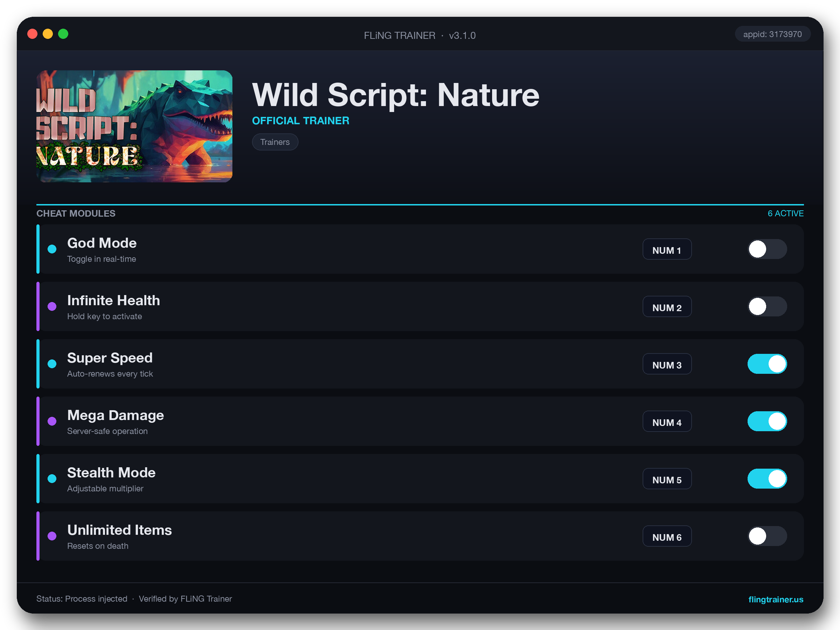This screenshot has height=630, width=840.
Task: Turn on the Infinite Health switch
Action: pos(767,307)
